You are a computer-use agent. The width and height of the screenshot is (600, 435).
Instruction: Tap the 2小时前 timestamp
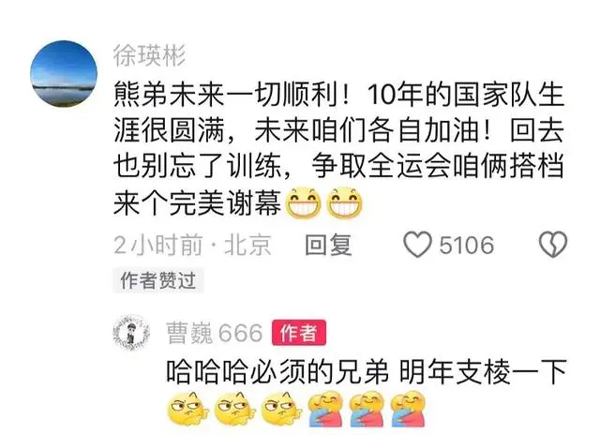tap(158, 245)
